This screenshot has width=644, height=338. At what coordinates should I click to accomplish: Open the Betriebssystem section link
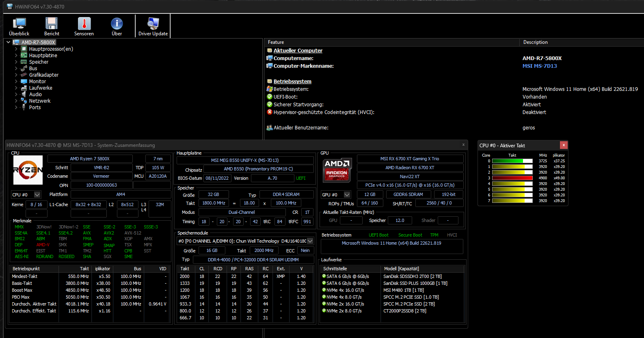292,81
